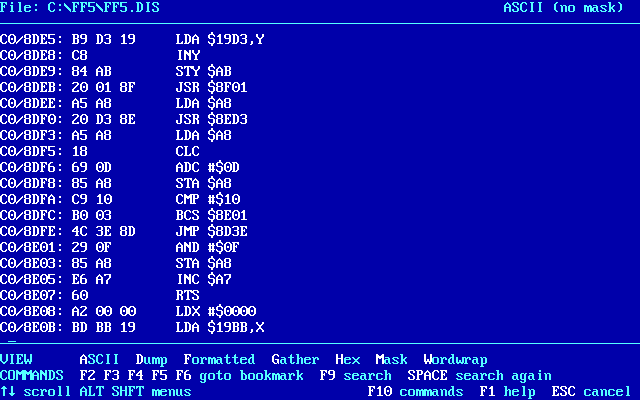Toggle Hex view mode
Image resolution: width=640 pixels, height=400 pixels.
click(347, 359)
